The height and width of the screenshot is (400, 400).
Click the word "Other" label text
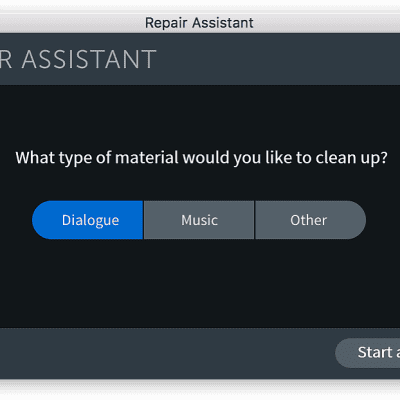(x=308, y=220)
